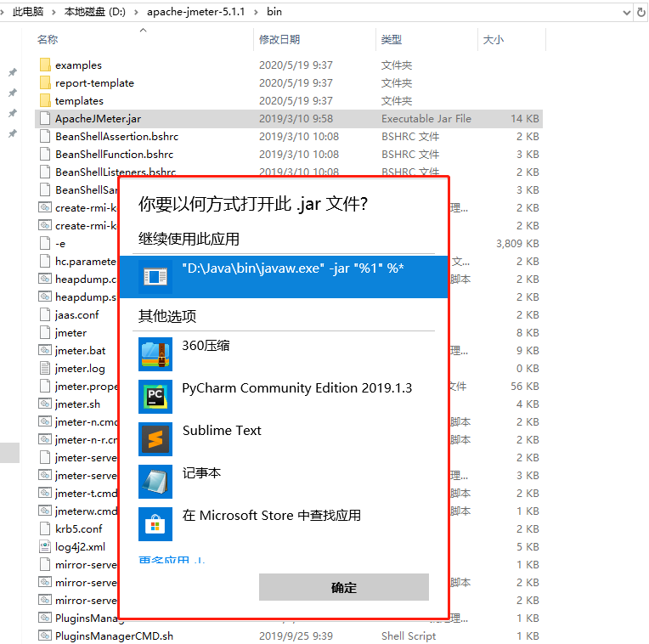Click the ApacheJMeter.jar file icon
Image resolution: width=649 pixels, height=644 pixels.
[x=45, y=118]
